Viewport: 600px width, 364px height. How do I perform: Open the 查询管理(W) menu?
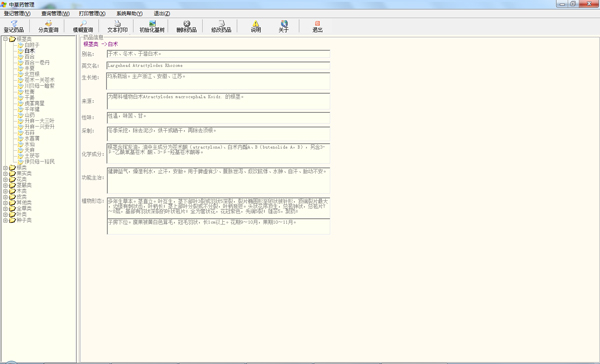tap(55, 13)
